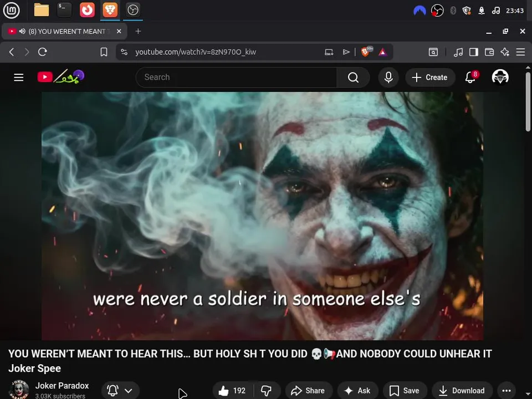Click the YouTube Search field
The image size is (532, 399).
236,78
